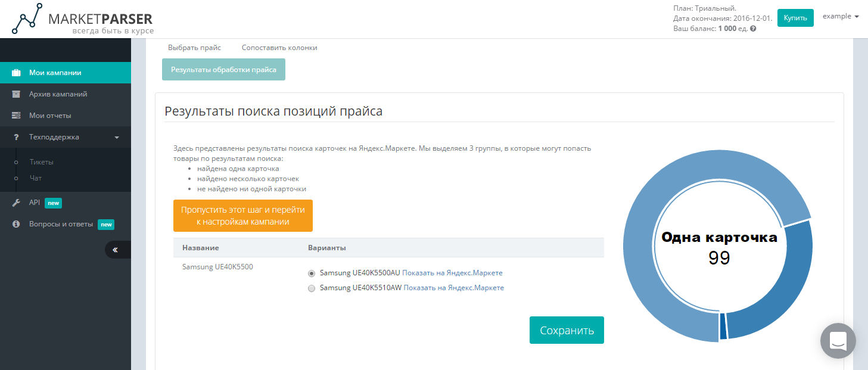Open the info icon beside Вопросы и ответы
This screenshot has width=868, height=370.
coord(16,224)
